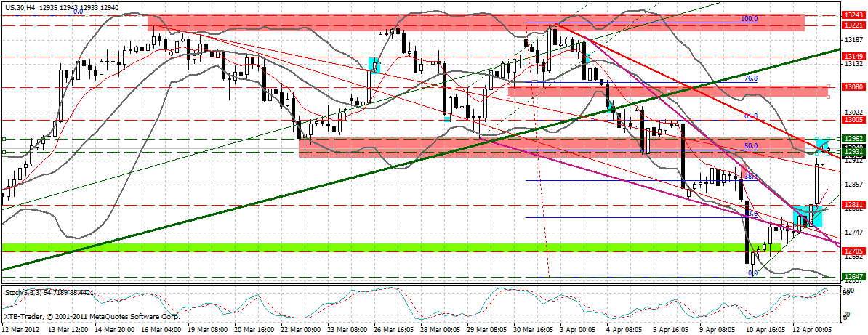Click the 20 Mar 16:00 time label

pyautogui.click(x=254, y=329)
